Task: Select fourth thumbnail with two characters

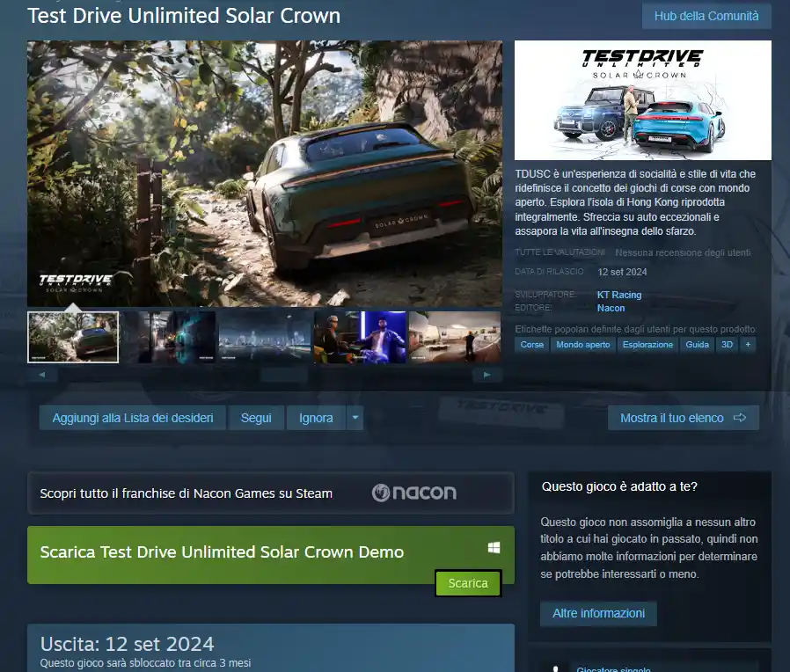Action: click(x=360, y=337)
